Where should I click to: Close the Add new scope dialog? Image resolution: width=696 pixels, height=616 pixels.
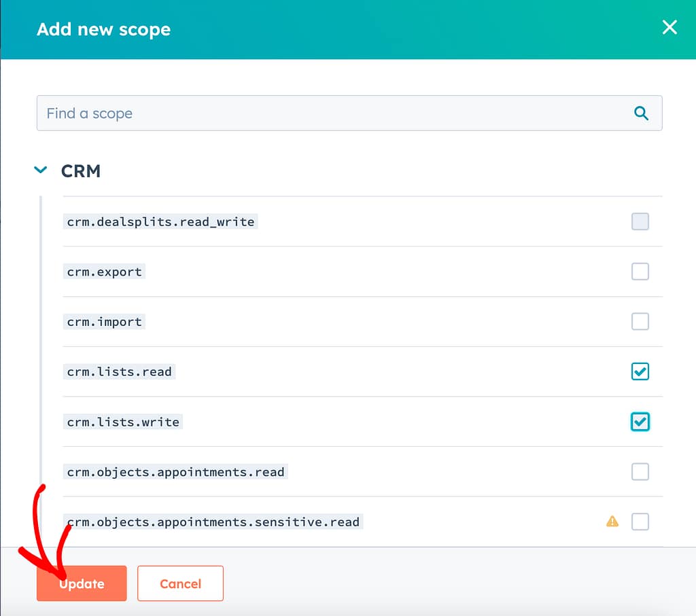pyautogui.click(x=669, y=27)
